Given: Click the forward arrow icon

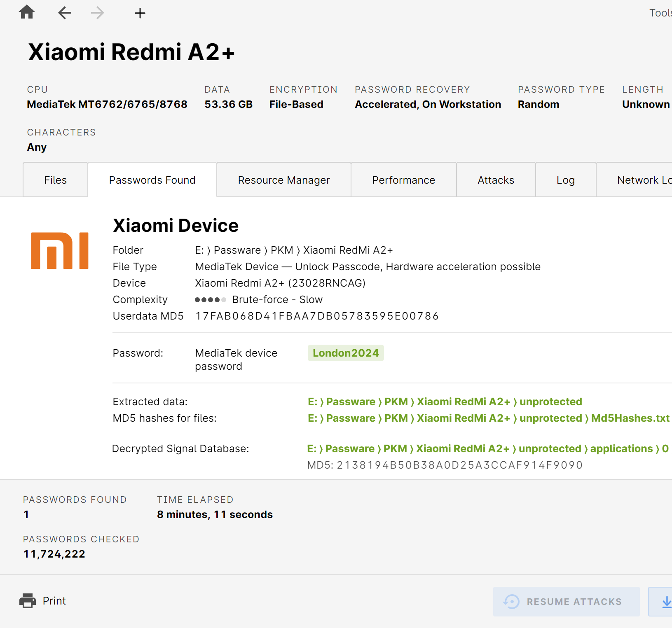Looking at the screenshot, I should point(97,13).
